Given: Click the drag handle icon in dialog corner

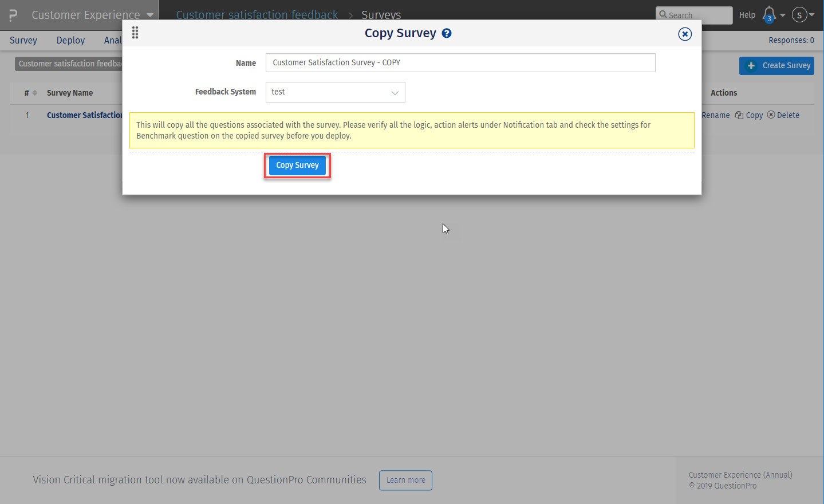Looking at the screenshot, I should [x=135, y=33].
